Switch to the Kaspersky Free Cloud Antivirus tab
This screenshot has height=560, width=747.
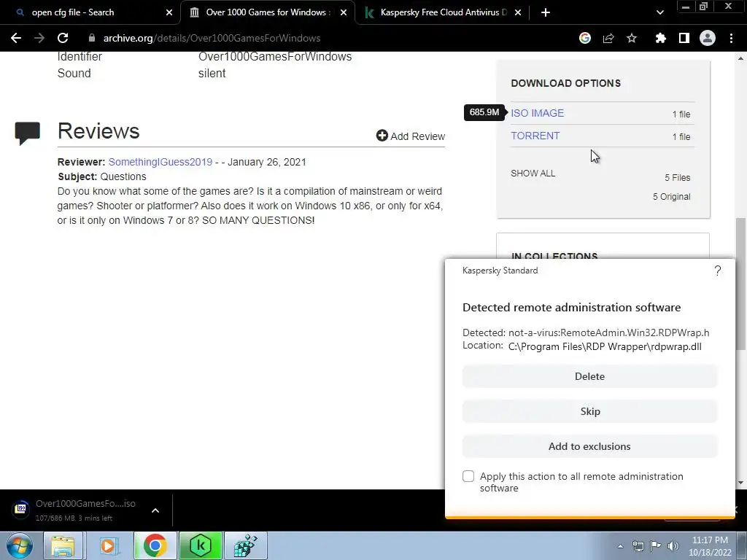(x=442, y=12)
